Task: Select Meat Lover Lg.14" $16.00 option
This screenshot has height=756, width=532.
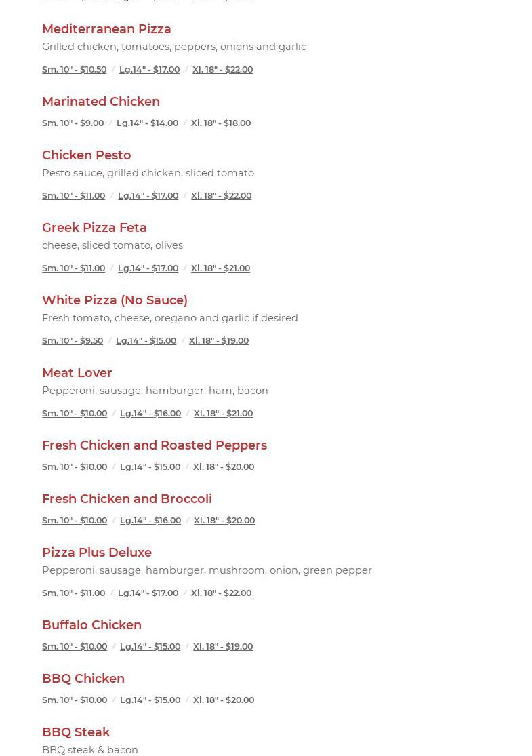Action: (x=150, y=413)
